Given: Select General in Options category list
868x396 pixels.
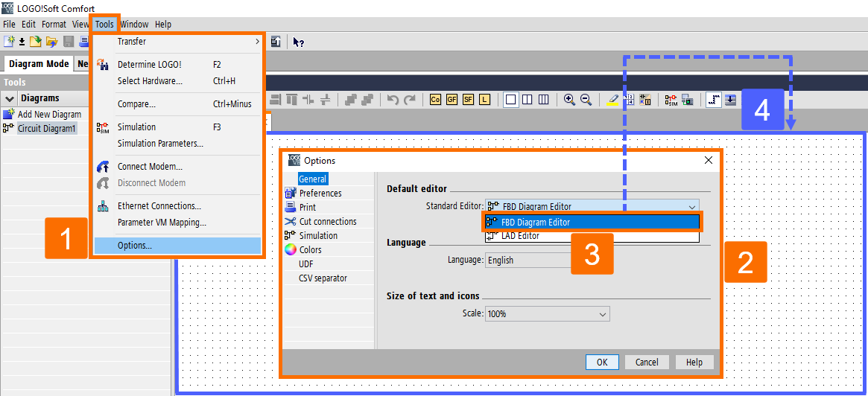Looking at the screenshot, I should coord(313,179).
